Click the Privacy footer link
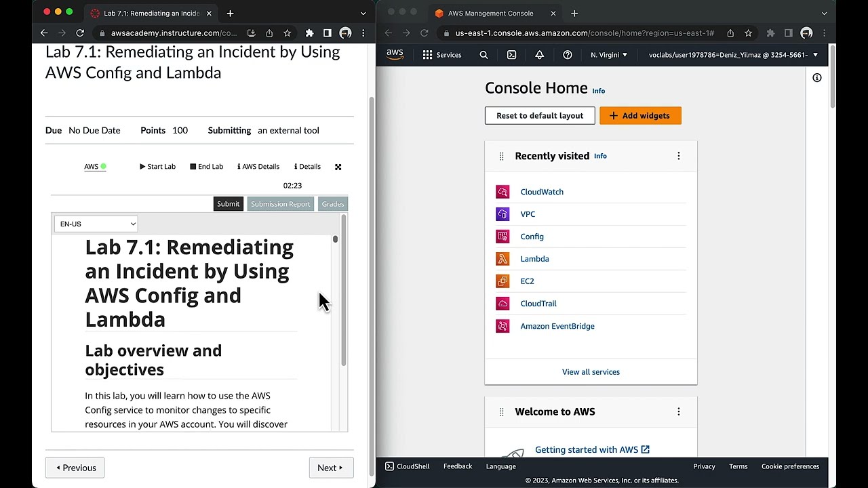 [704, 466]
